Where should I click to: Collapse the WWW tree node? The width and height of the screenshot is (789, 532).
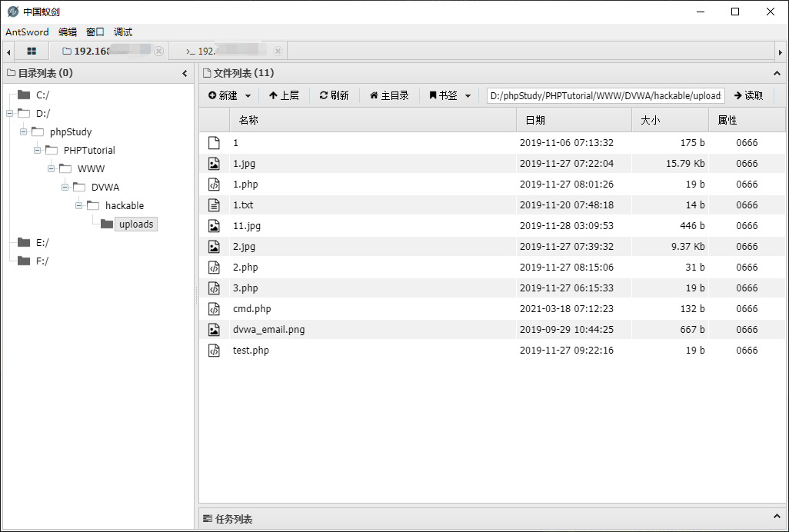(51, 169)
